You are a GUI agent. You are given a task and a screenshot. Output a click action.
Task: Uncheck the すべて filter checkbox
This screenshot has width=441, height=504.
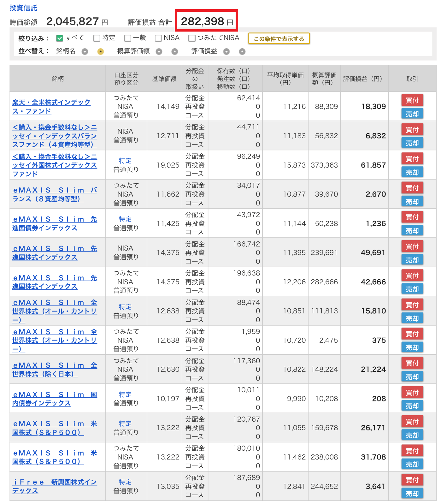[x=60, y=38]
